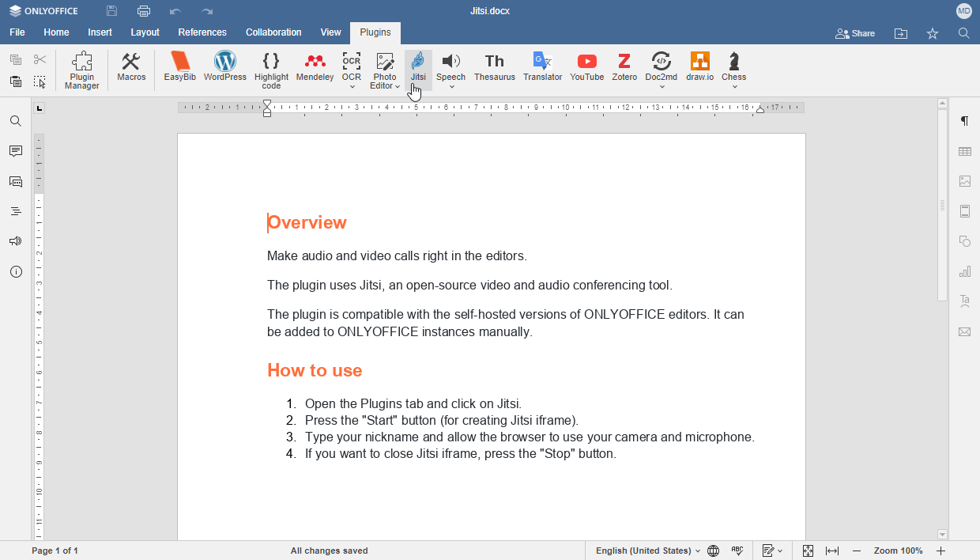Open the File menu

[17, 32]
